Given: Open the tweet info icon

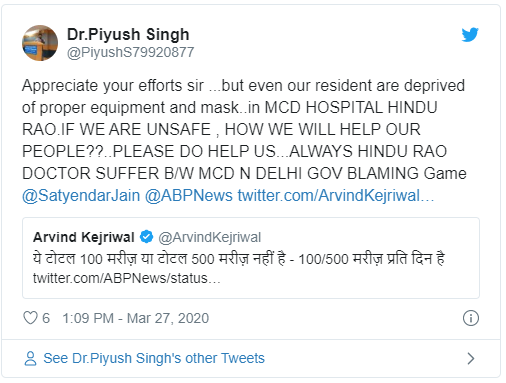Looking at the screenshot, I should [x=471, y=318].
